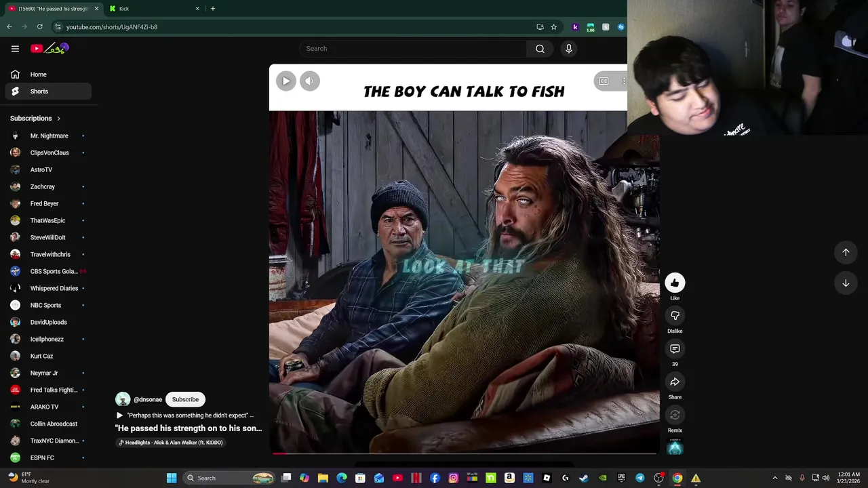Screen dimensions: 868x488
Task: Close the Kick tab
Action: pyautogui.click(x=197, y=9)
